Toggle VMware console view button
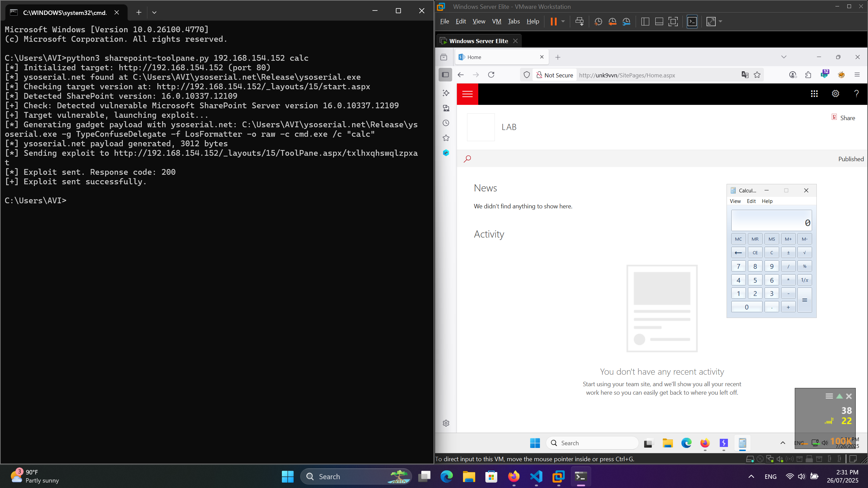This screenshot has height=488, width=868. coord(692,22)
